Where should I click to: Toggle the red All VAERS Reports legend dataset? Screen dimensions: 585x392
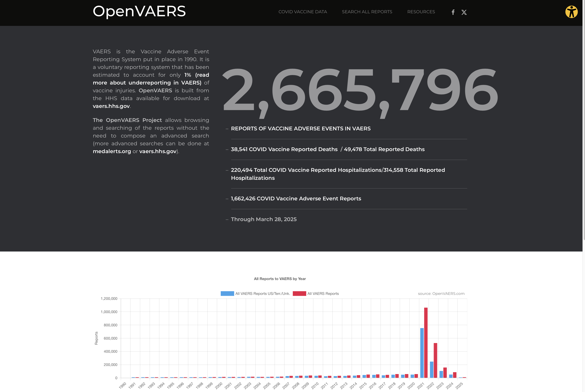coord(316,293)
